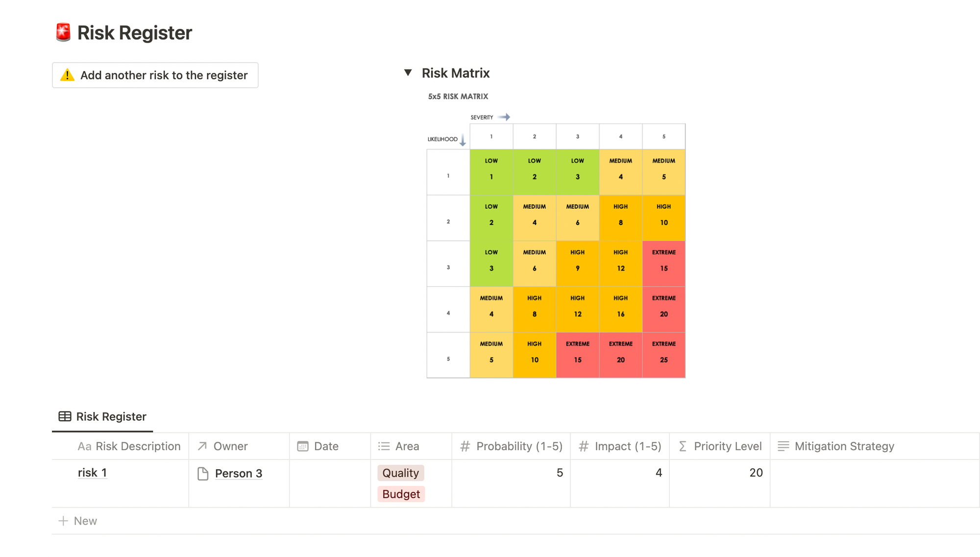The width and height of the screenshot is (980, 557).
Task: Open the risk 1 page link
Action: (92, 473)
